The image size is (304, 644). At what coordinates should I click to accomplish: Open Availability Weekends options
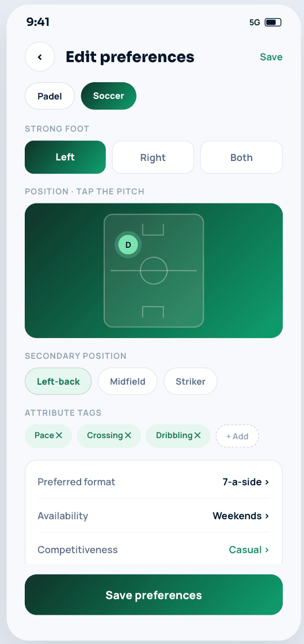tap(154, 515)
